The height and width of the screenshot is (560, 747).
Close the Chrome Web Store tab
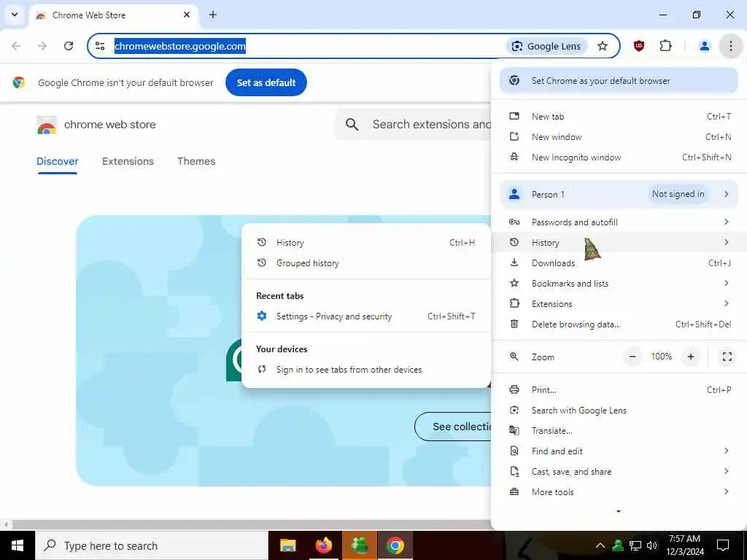[187, 15]
